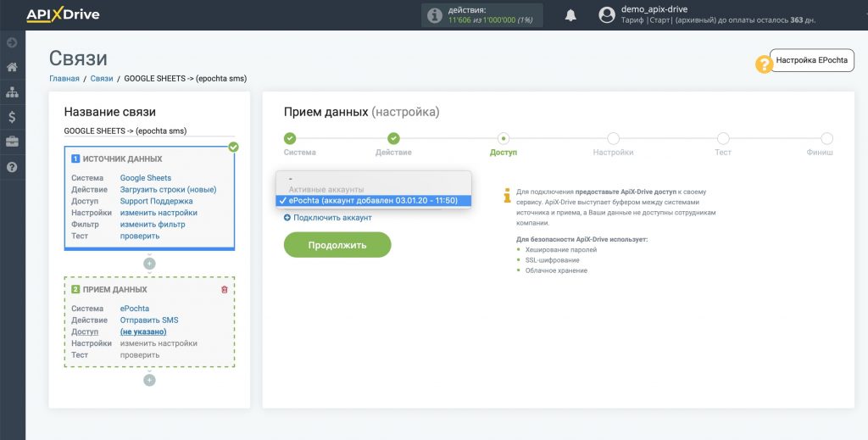The image size is (868, 440).
Task: Click the (не указано) access link
Action: pyautogui.click(x=143, y=331)
